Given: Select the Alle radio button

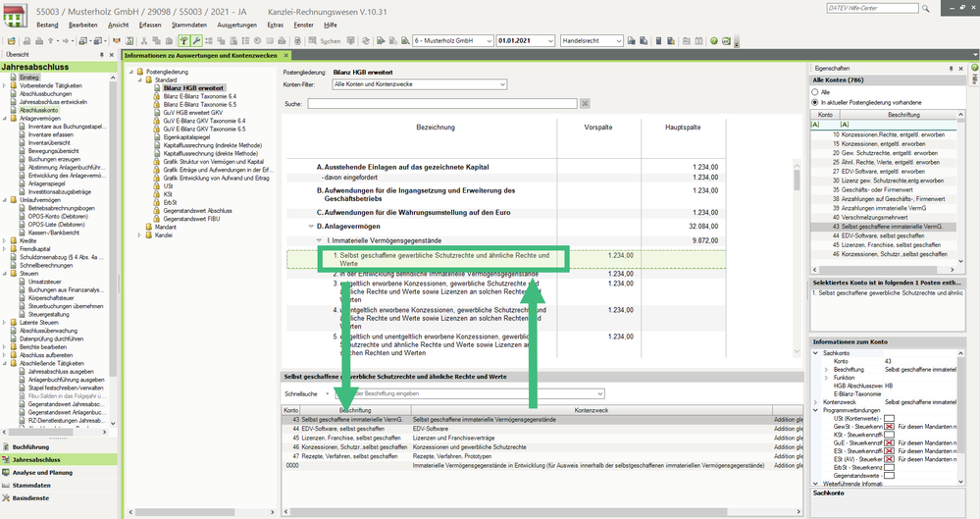Looking at the screenshot, I should coord(815,92).
